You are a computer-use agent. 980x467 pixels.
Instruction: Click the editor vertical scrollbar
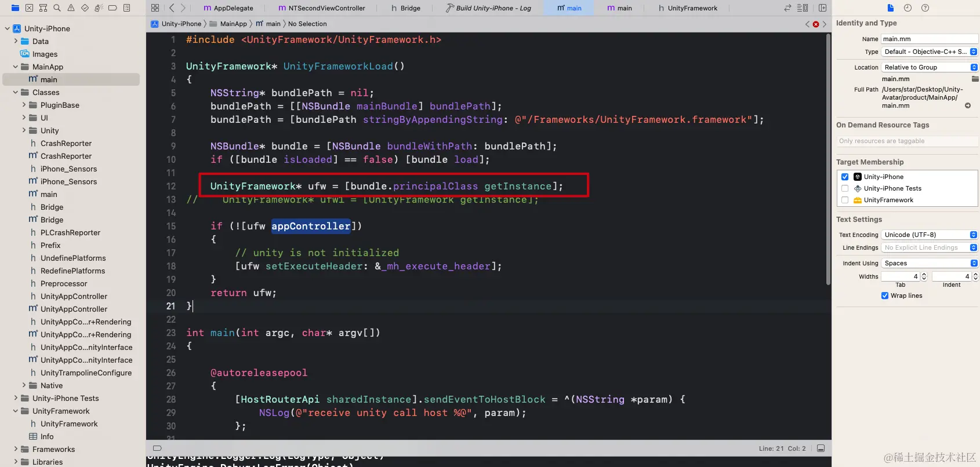coord(828,159)
